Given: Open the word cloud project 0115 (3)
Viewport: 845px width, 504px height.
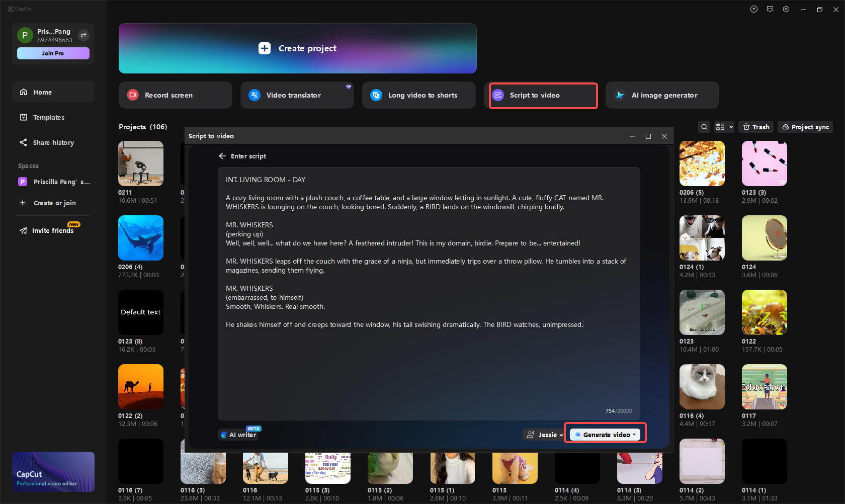Looking at the screenshot, I should (328, 468).
